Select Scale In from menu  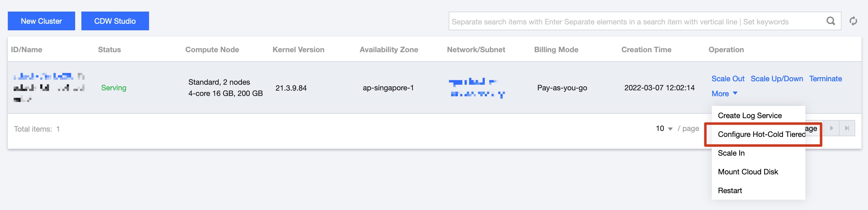tap(731, 153)
